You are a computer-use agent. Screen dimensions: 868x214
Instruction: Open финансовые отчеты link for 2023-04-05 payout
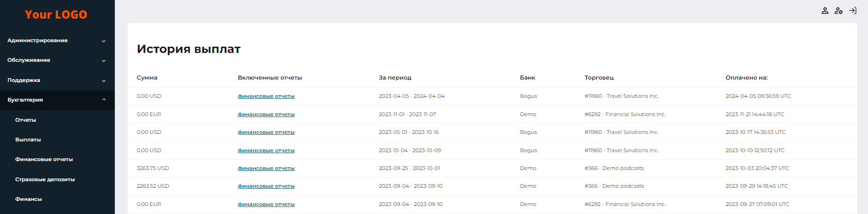[266, 96]
